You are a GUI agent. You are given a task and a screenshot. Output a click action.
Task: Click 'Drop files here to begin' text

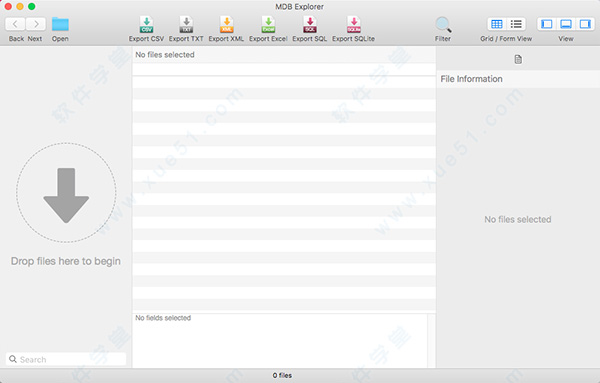66,261
